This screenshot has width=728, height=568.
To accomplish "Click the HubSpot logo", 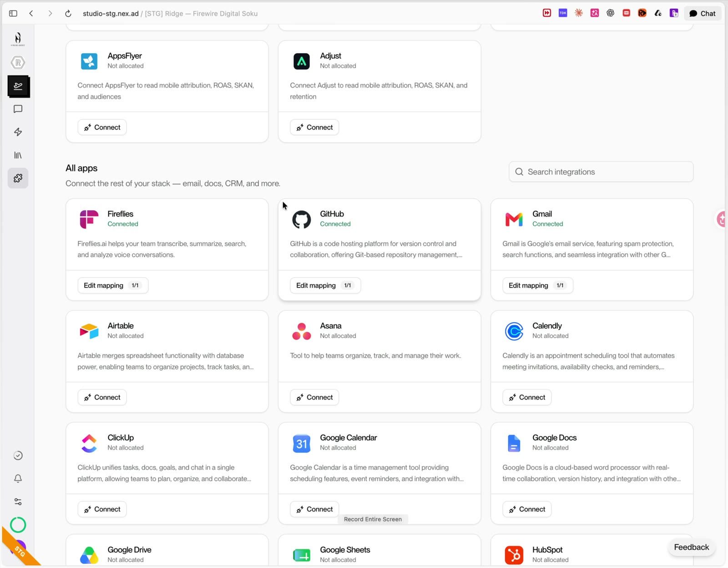I will click(514, 555).
